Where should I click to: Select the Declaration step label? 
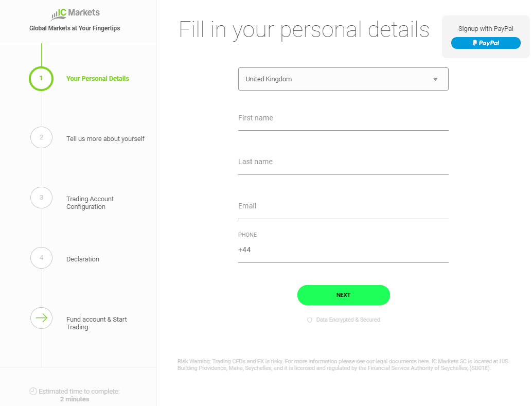(83, 259)
